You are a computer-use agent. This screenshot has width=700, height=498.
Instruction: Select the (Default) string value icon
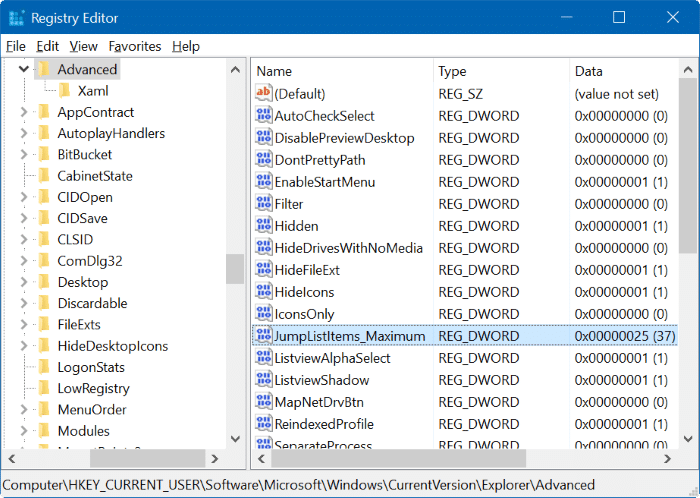tap(263, 93)
